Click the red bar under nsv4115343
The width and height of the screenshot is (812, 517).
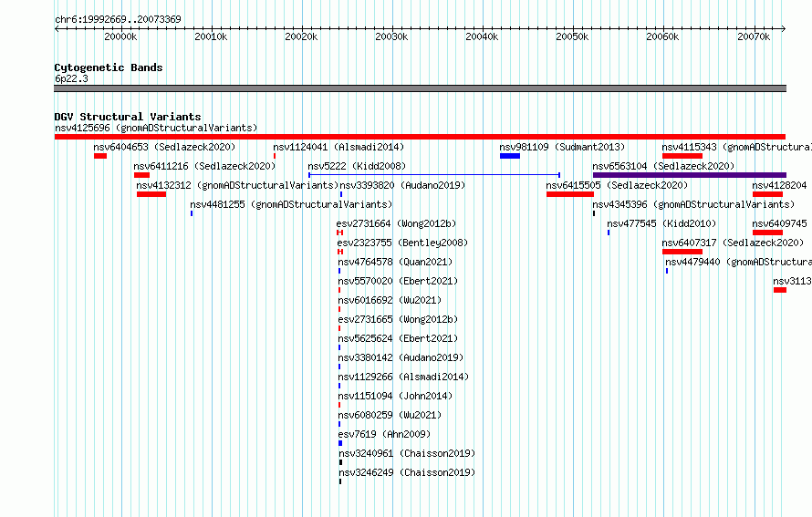point(682,156)
